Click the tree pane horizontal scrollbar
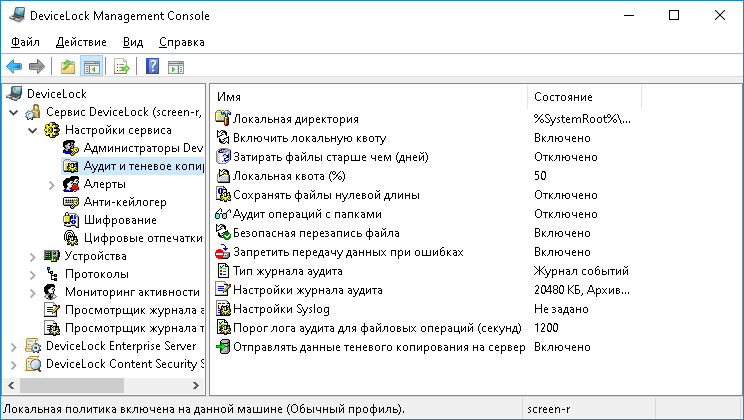 click(100, 384)
